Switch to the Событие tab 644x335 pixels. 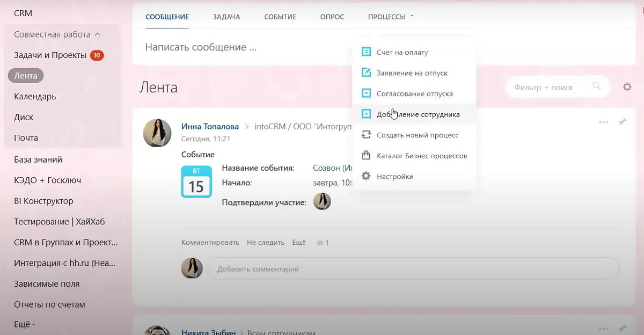point(280,17)
